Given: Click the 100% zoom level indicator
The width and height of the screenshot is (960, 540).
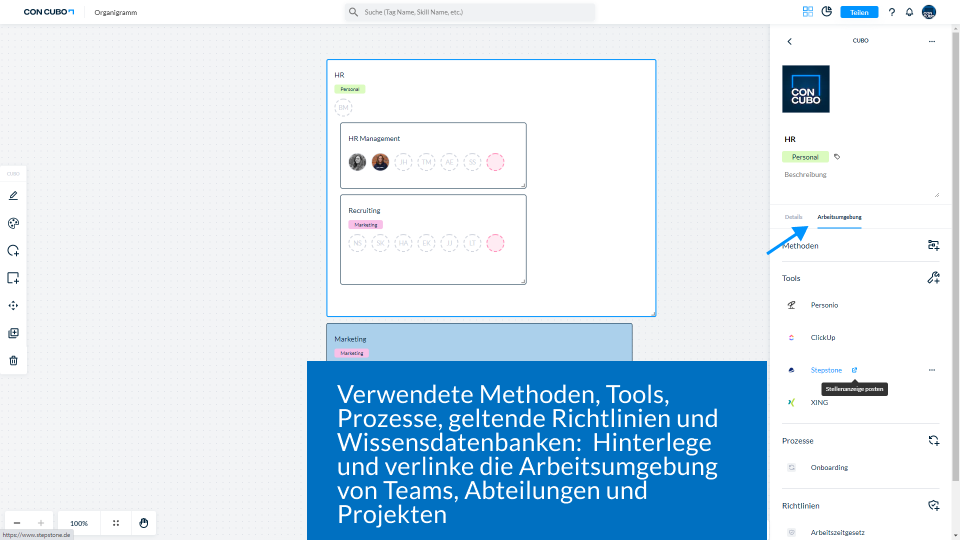Looking at the screenshot, I should click(79, 523).
